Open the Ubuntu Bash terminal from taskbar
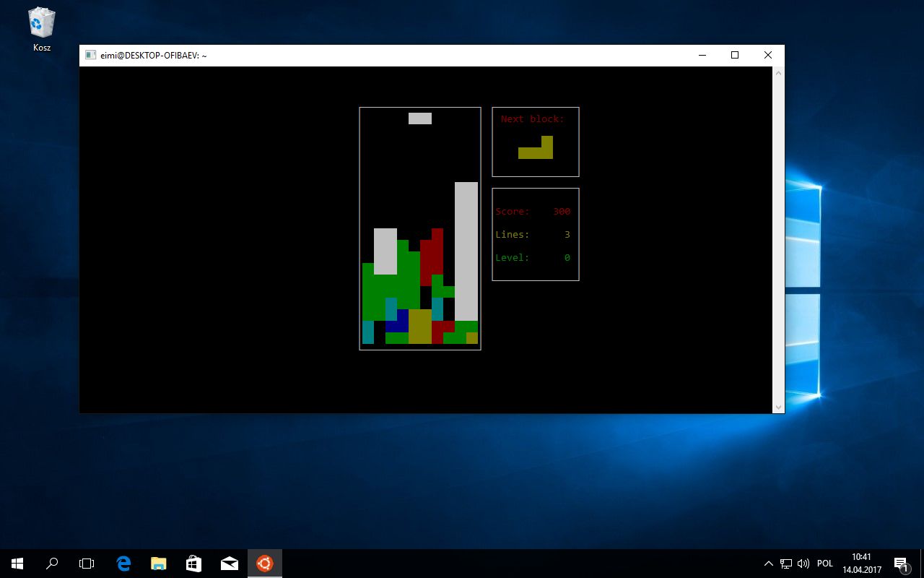924x578 pixels. point(264,563)
